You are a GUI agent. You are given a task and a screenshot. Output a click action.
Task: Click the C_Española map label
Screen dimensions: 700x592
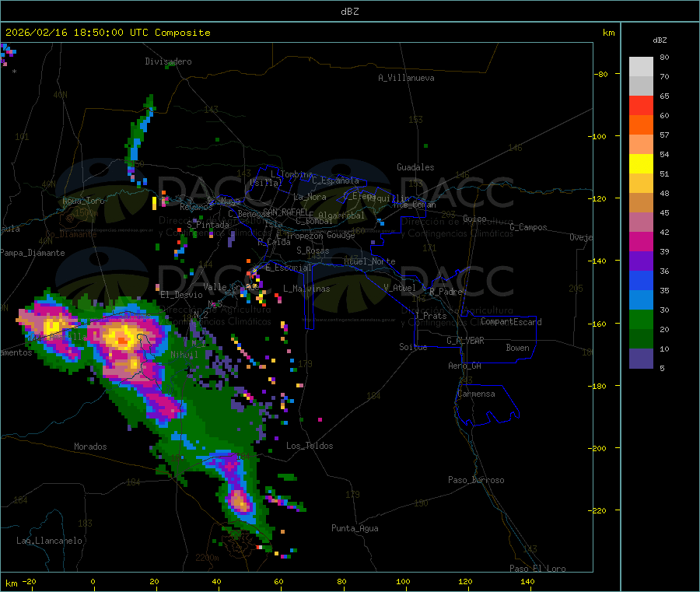[336, 180]
